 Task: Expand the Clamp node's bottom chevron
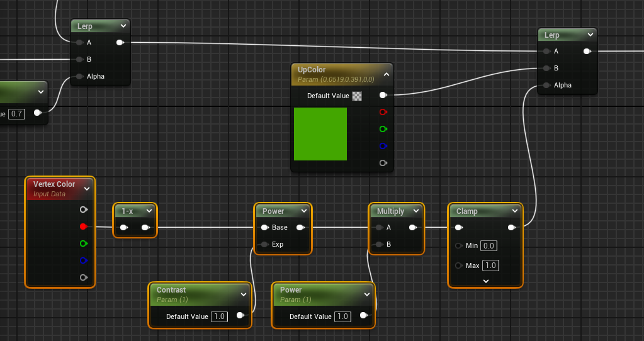point(486,281)
